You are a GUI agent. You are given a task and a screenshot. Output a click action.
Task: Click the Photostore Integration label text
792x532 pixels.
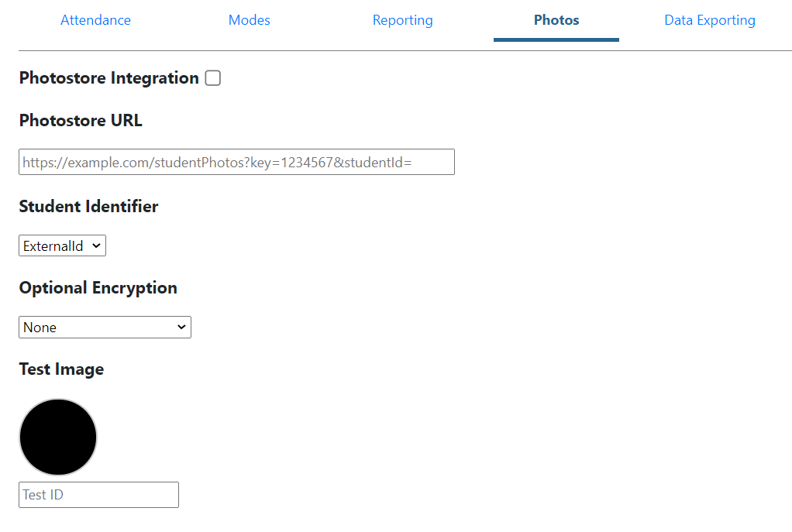108,78
